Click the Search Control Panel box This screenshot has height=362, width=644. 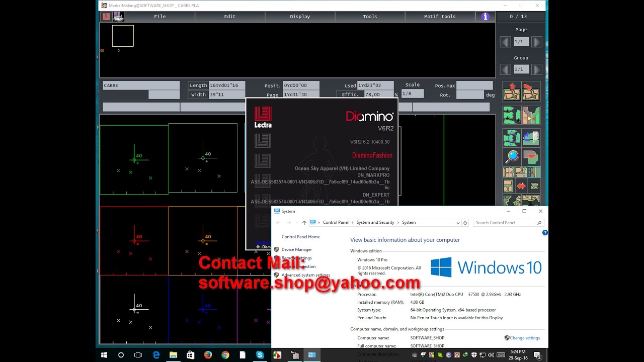click(508, 223)
